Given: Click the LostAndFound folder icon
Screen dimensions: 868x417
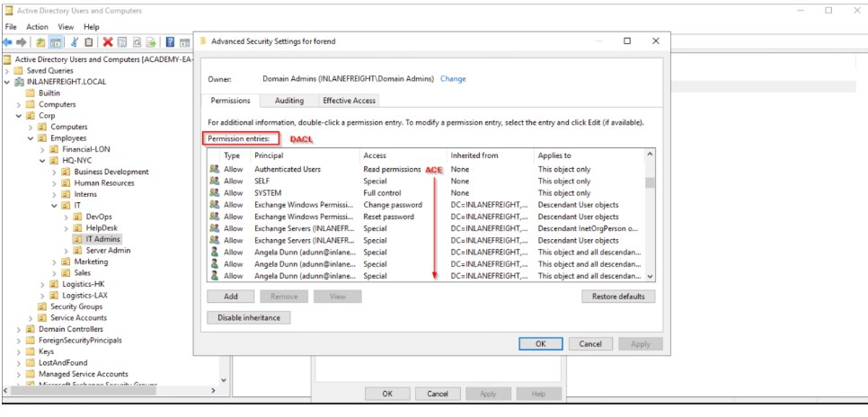Looking at the screenshot, I should [31, 363].
